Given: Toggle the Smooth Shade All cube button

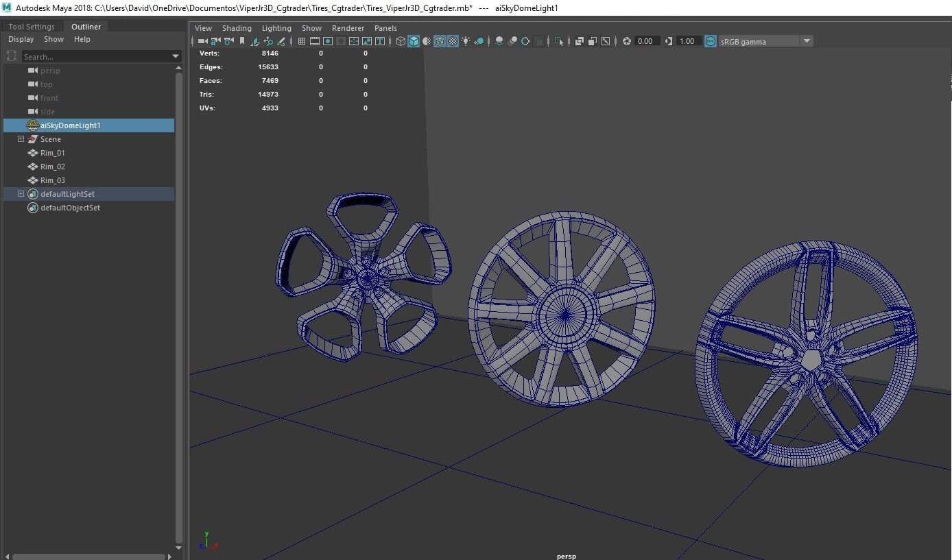Looking at the screenshot, I should [414, 41].
